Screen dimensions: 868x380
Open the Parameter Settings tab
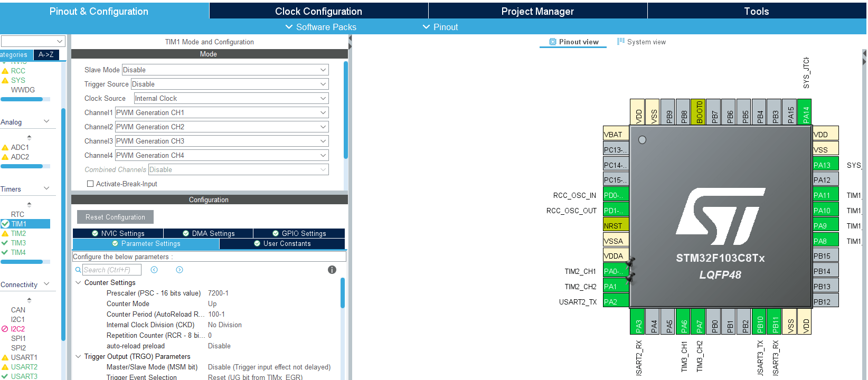pyautogui.click(x=146, y=243)
